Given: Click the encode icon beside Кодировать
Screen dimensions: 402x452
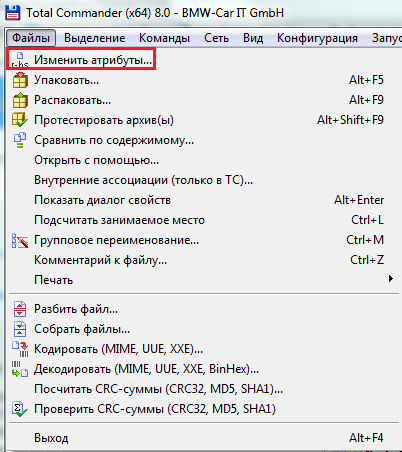Looking at the screenshot, I should tap(20, 349).
